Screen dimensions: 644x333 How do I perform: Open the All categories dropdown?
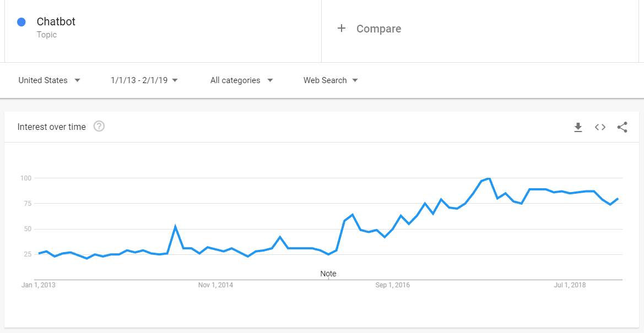(x=241, y=80)
